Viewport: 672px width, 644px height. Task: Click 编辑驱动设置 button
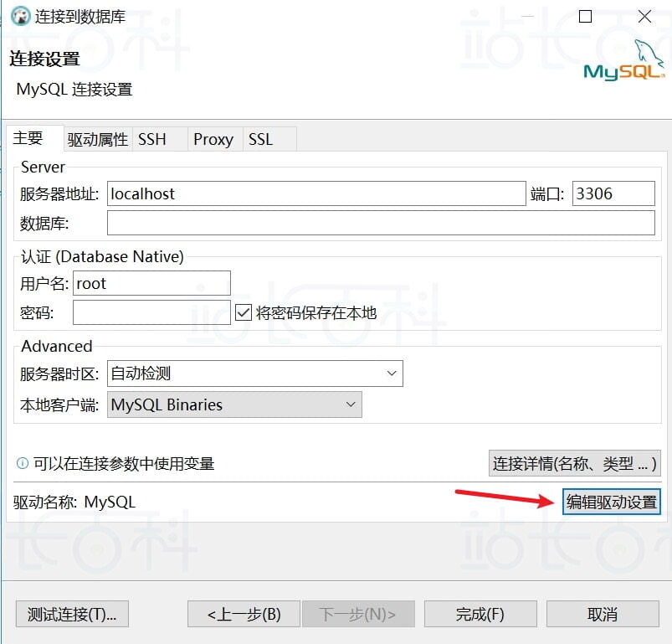tap(610, 504)
